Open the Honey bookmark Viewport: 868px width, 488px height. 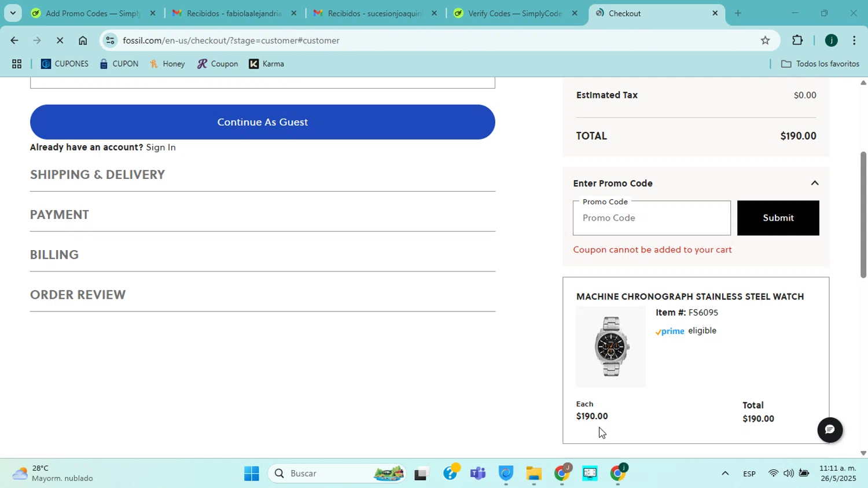click(x=167, y=64)
